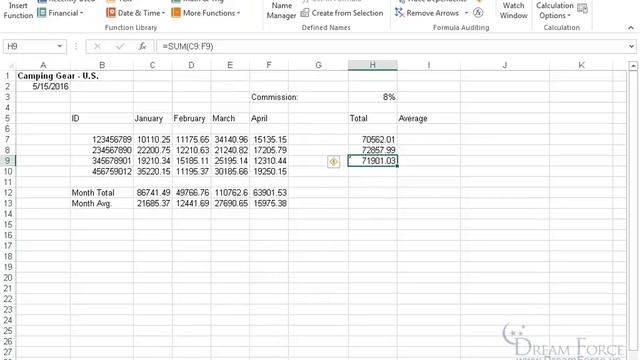Open the Name Box dropdown arrow
The width and height of the screenshot is (640, 360).
click(x=60, y=46)
